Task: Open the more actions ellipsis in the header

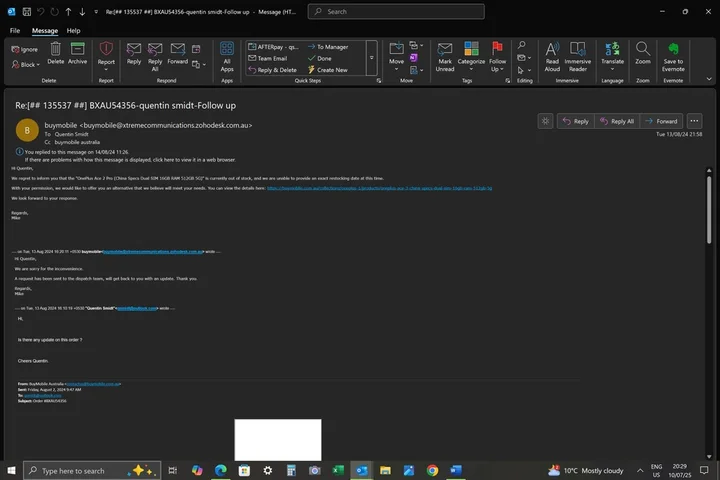Action: pos(694,121)
